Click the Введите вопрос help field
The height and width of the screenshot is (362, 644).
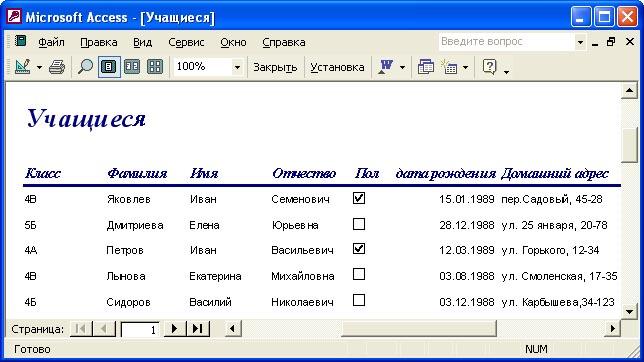(x=506, y=42)
